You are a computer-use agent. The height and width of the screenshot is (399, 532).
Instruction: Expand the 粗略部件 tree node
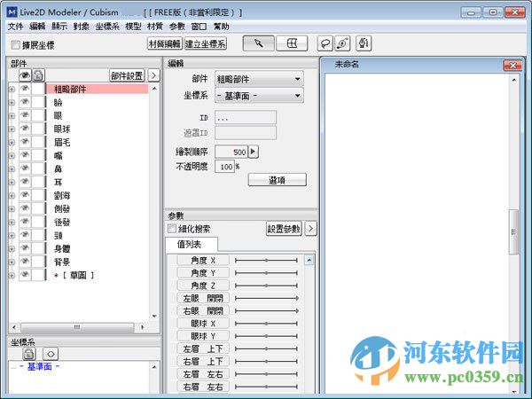(12, 90)
